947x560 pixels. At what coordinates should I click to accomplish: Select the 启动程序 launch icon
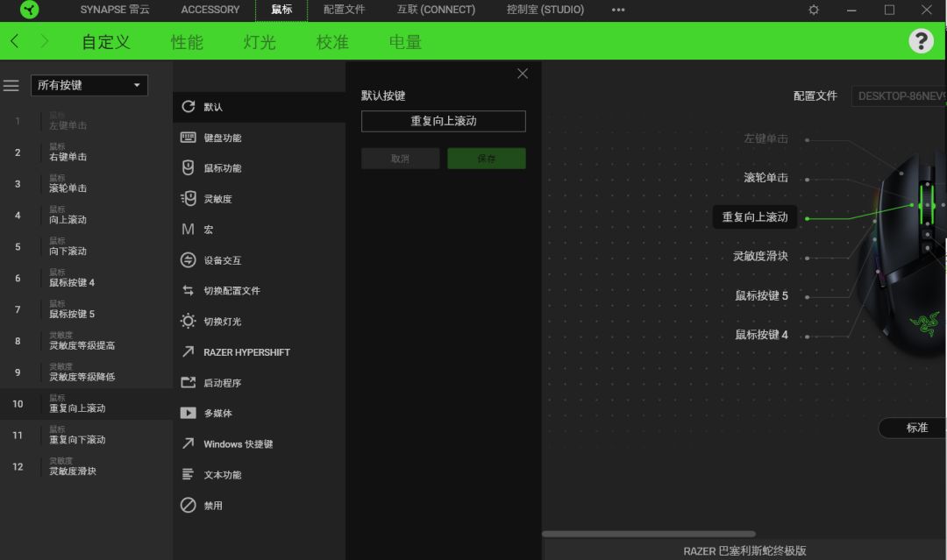click(188, 383)
